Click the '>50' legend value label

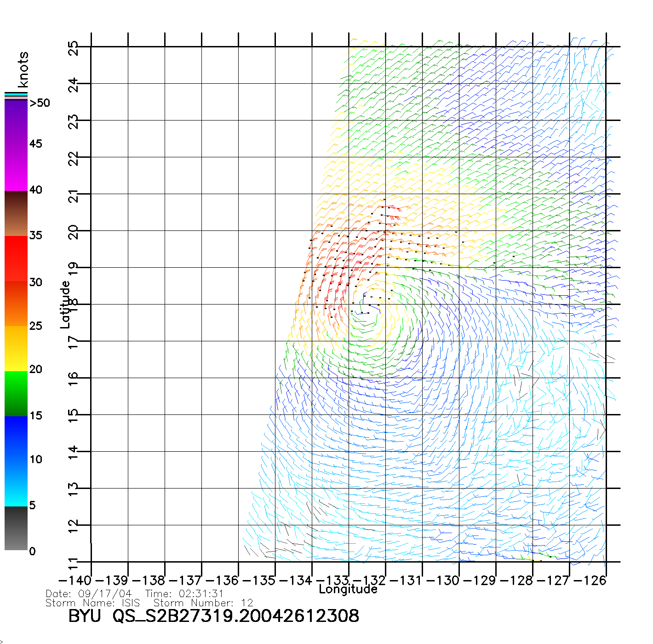coord(40,103)
